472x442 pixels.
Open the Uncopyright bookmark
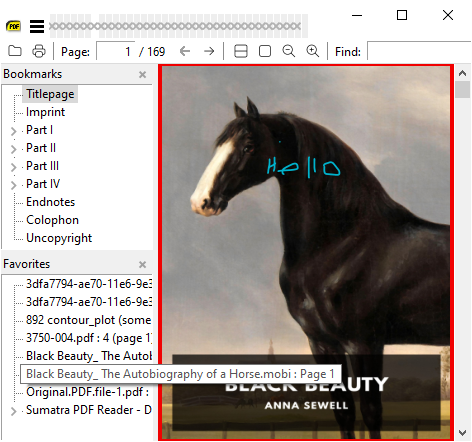tap(59, 238)
